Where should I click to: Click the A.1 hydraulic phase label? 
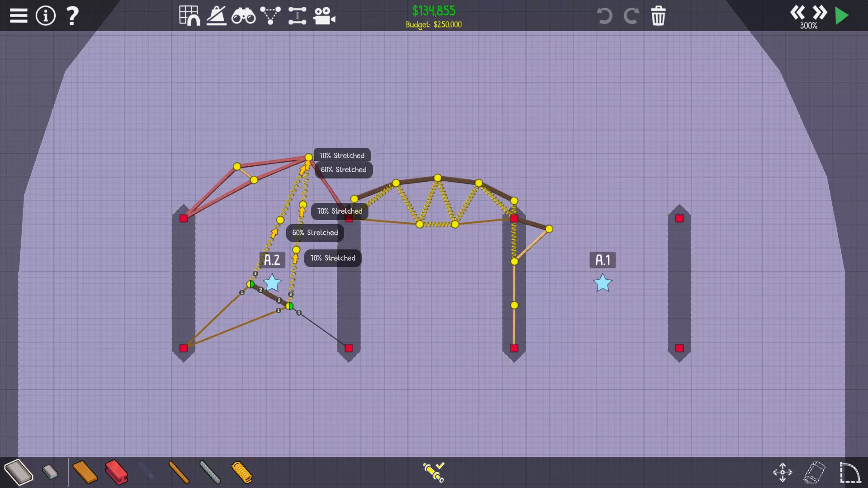tap(602, 260)
